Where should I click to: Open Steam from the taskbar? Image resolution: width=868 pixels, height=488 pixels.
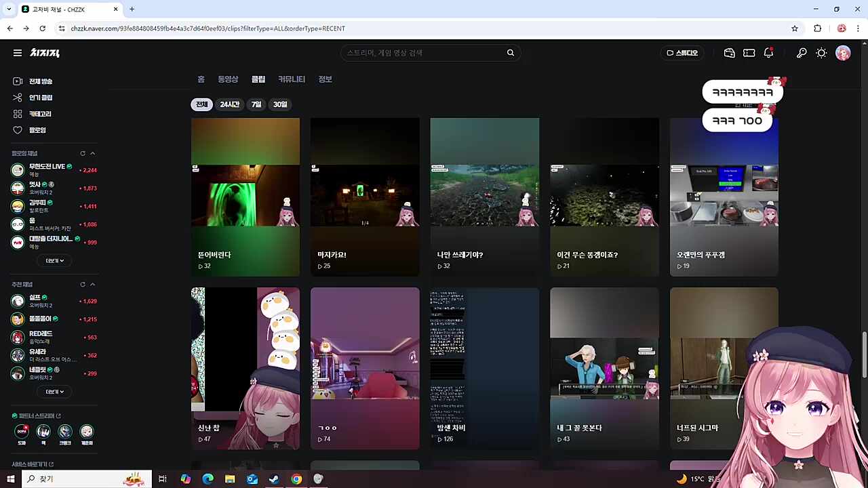click(274, 479)
